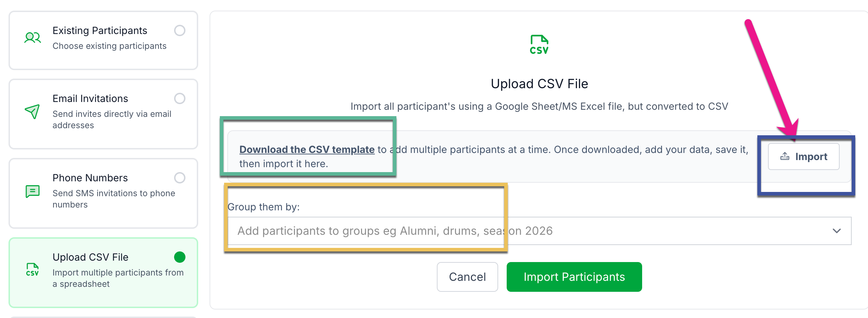Click the Email Invitations paper plane icon
This screenshot has width=868, height=318.
click(32, 112)
